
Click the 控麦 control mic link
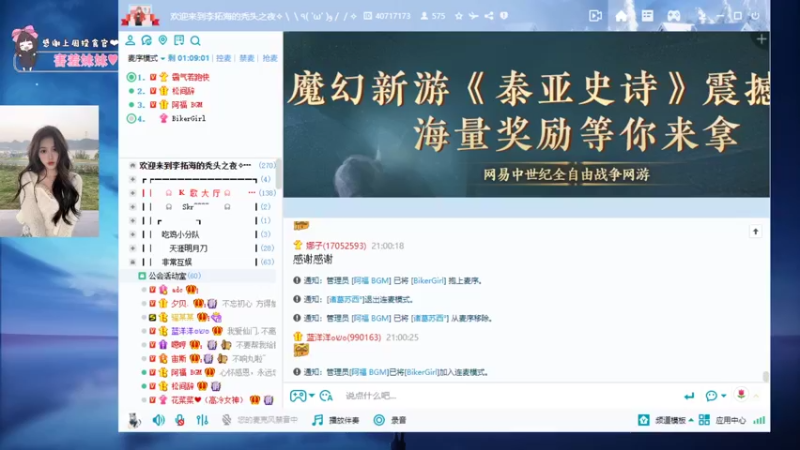click(x=223, y=58)
